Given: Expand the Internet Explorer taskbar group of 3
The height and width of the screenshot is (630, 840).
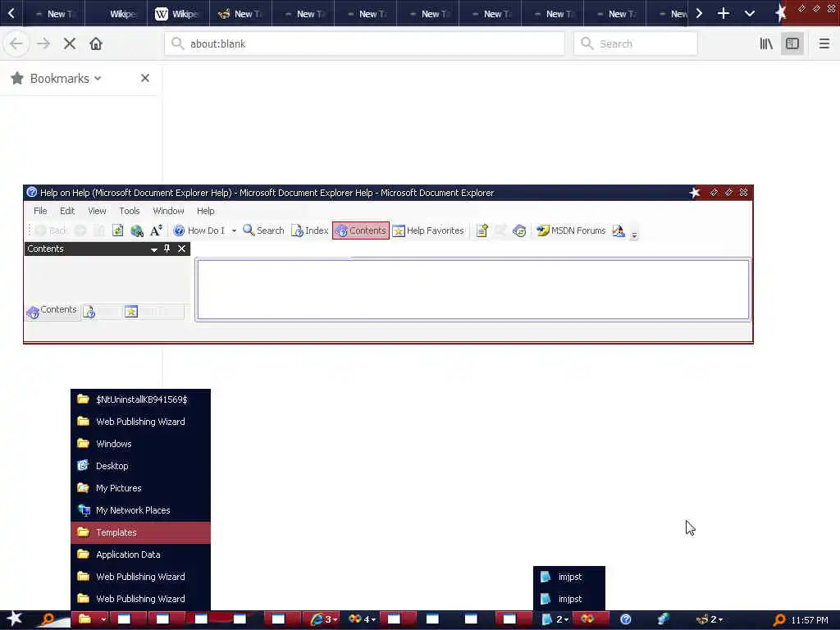Looking at the screenshot, I should [x=323, y=619].
